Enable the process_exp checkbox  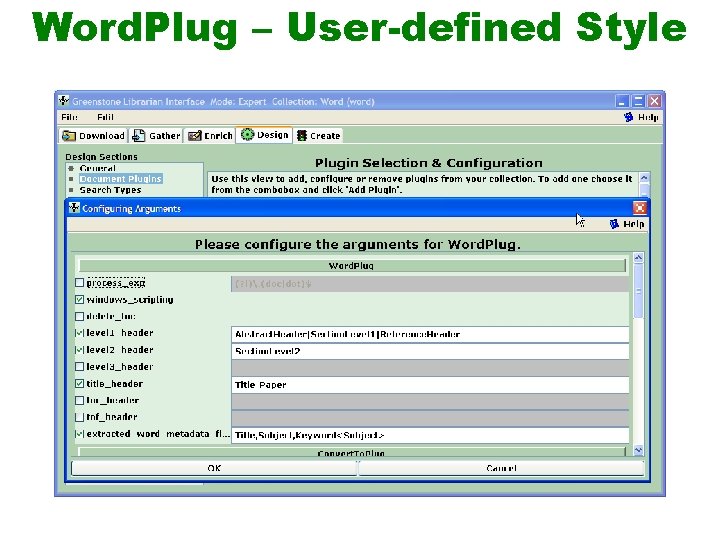[79, 283]
